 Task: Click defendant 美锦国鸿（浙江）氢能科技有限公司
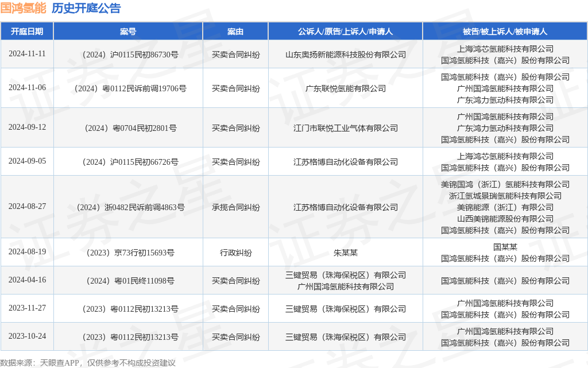505,184
